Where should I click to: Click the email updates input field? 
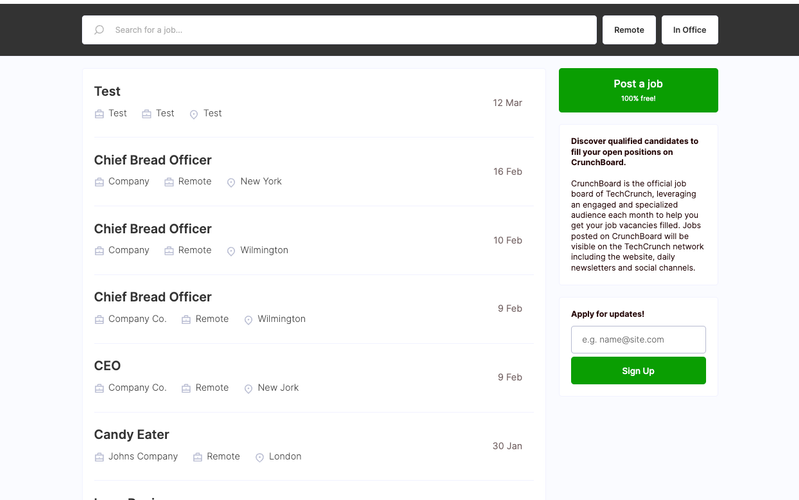coord(638,339)
